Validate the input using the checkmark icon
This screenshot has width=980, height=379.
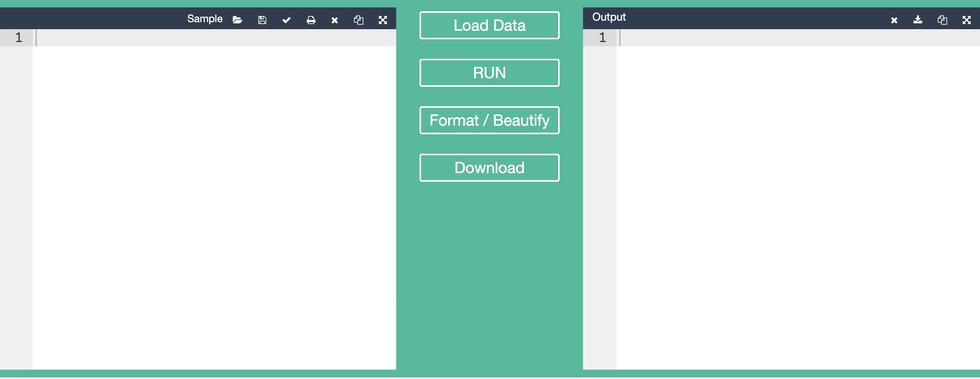(x=286, y=19)
